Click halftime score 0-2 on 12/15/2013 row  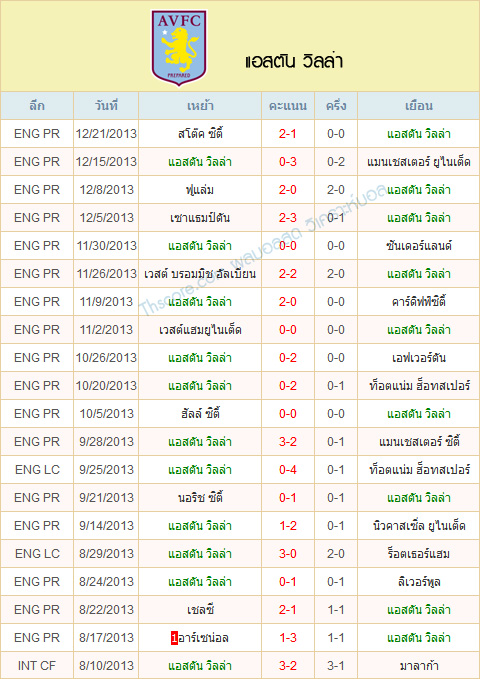tap(336, 162)
